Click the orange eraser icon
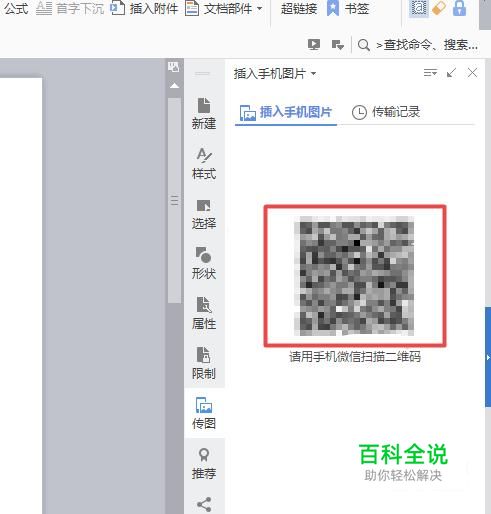This screenshot has height=514, width=491. point(439,8)
